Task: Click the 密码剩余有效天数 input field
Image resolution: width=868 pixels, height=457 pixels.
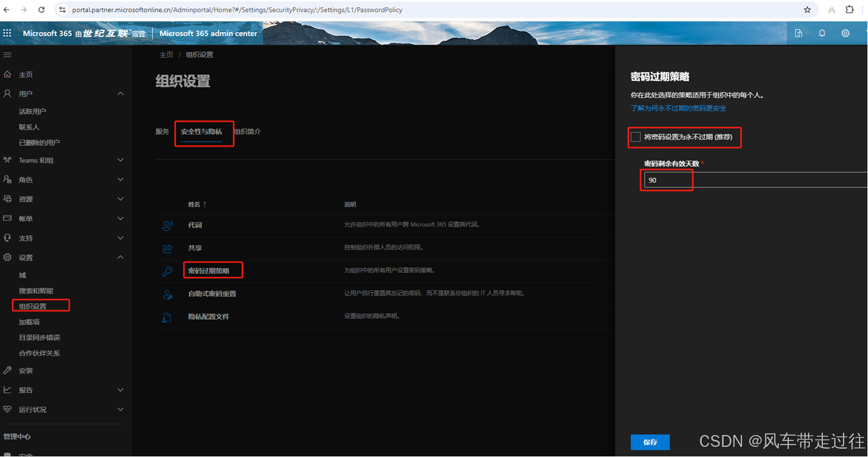Action: (756, 180)
